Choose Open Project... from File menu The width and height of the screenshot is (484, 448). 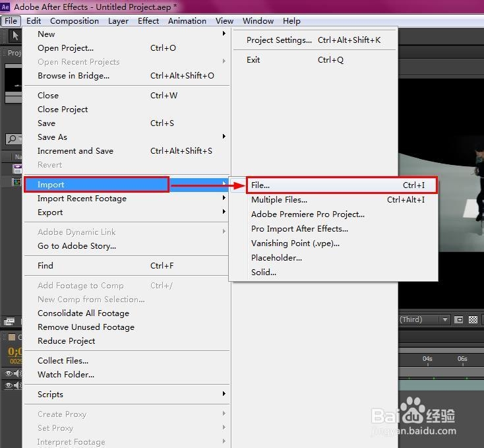(127, 48)
